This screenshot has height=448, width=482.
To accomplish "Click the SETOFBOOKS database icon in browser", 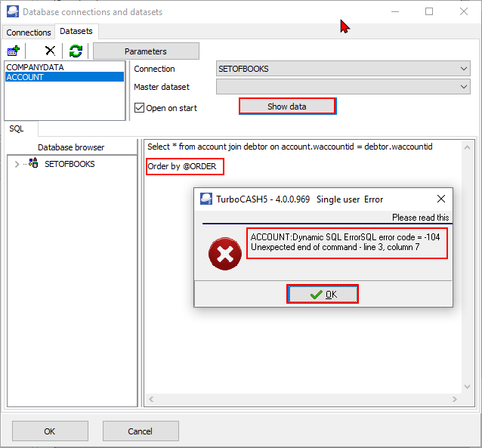I will click(x=33, y=163).
